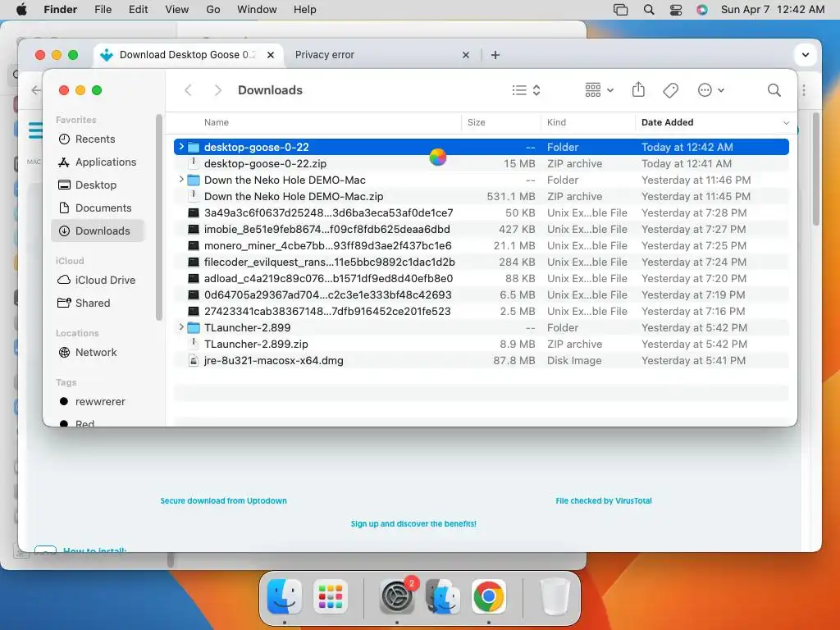
Task: Open the Trash in the Dock
Action: (555, 596)
